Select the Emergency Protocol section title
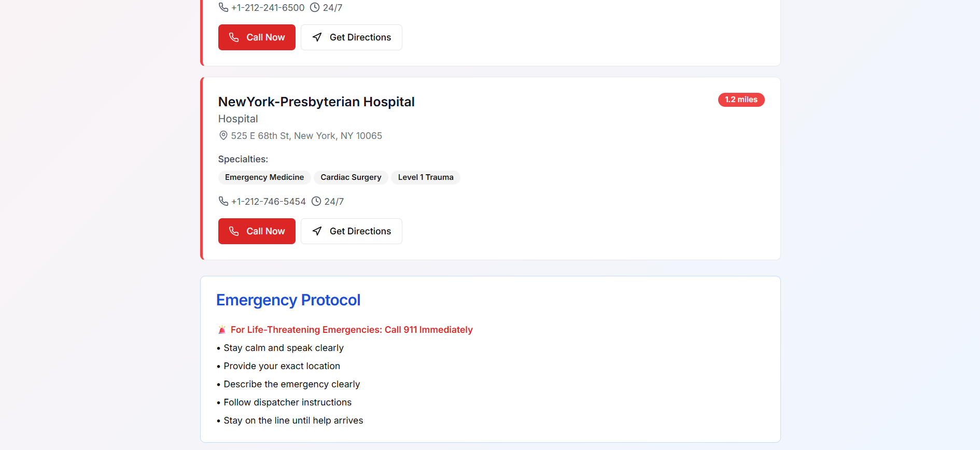980x450 pixels. click(x=288, y=300)
